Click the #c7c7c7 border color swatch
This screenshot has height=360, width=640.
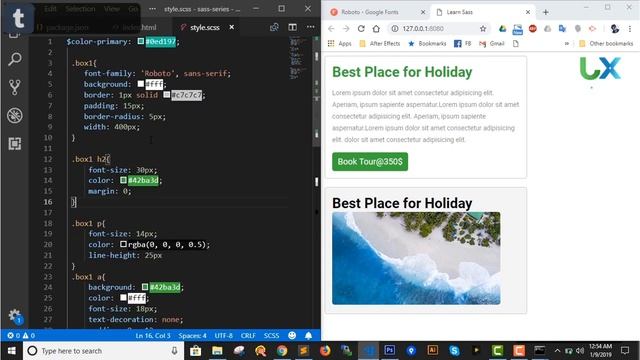click(167, 95)
